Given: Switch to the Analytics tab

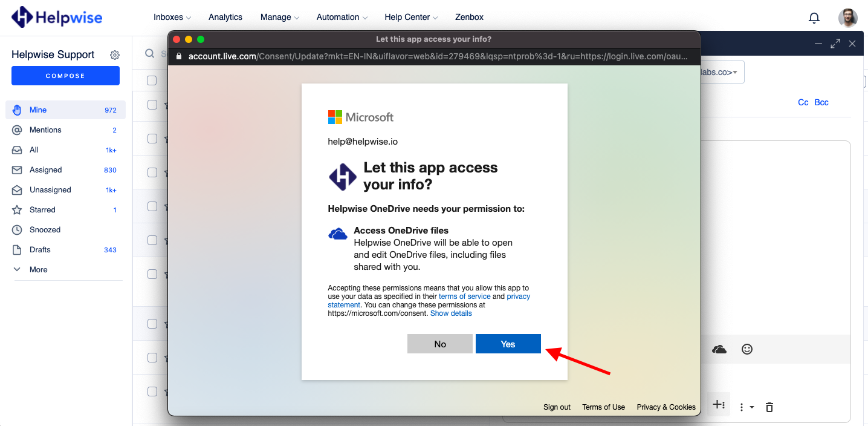Looking at the screenshot, I should point(225,17).
